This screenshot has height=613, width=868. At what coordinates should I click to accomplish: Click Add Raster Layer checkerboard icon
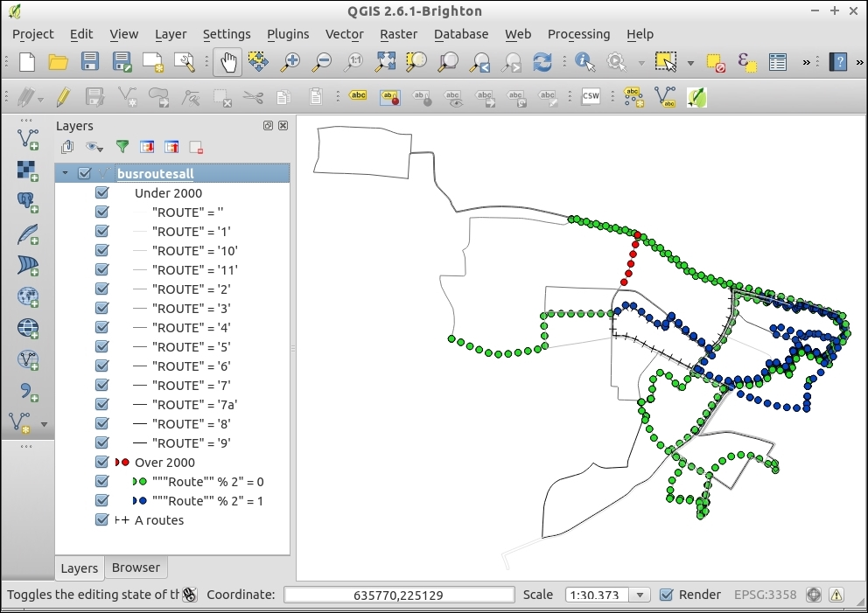pos(28,171)
